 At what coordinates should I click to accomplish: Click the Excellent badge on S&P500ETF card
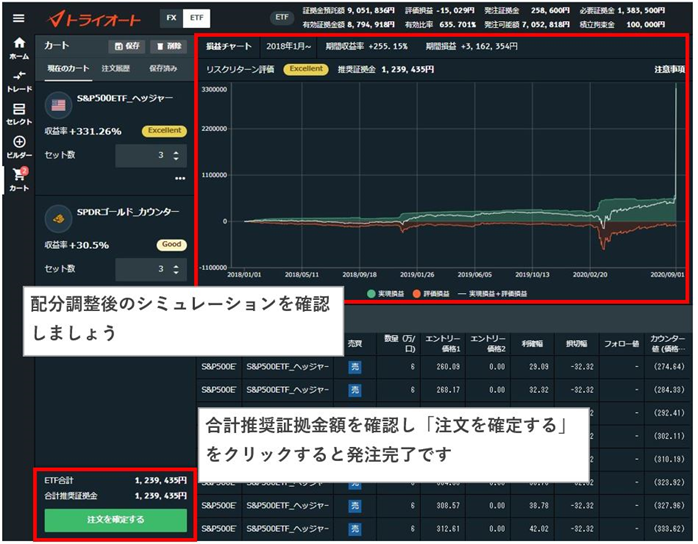point(164,131)
